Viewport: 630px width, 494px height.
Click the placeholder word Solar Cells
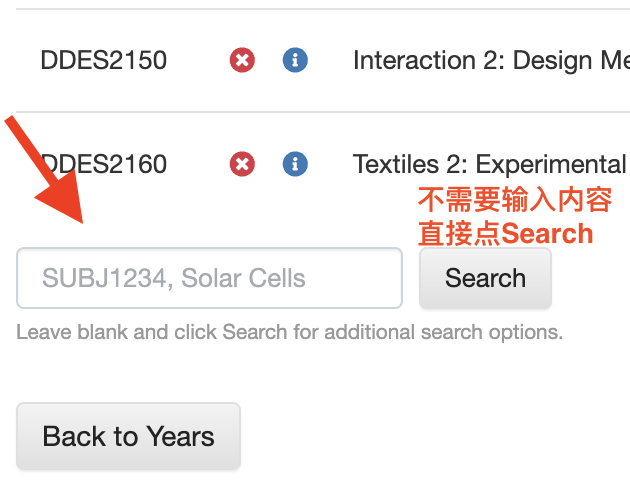pyautogui.click(x=243, y=278)
